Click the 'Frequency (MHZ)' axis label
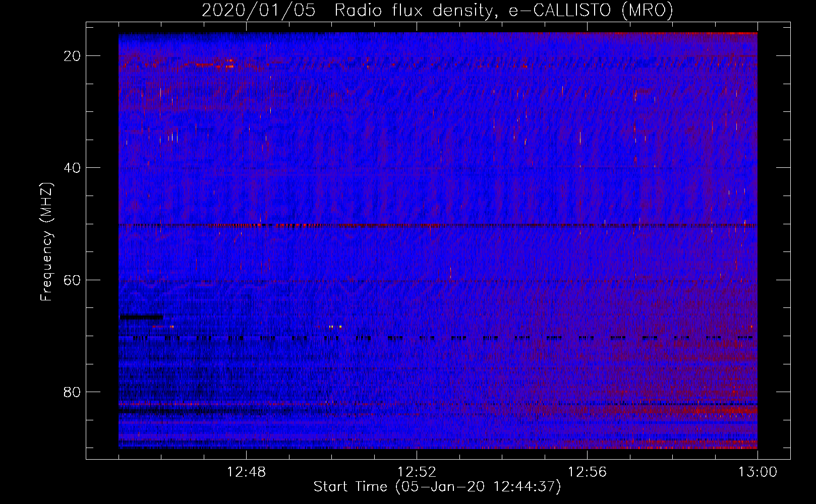This screenshot has width=816, height=504. [x=46, y=242]
